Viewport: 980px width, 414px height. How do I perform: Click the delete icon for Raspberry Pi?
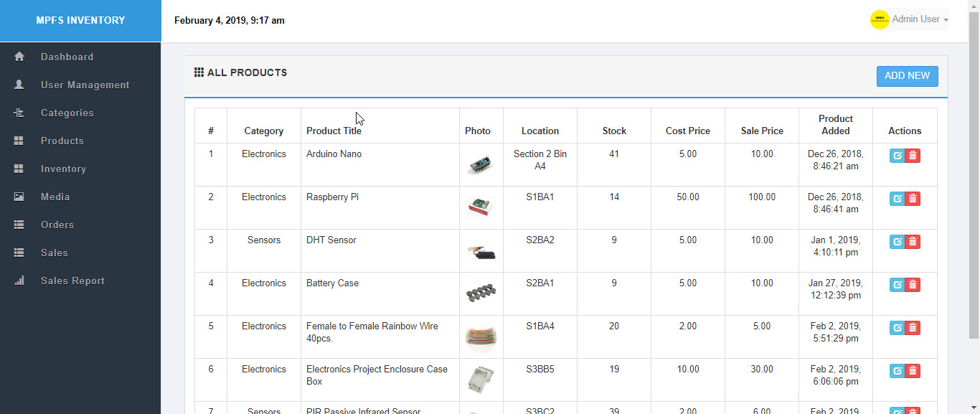[x=913, y=199]
